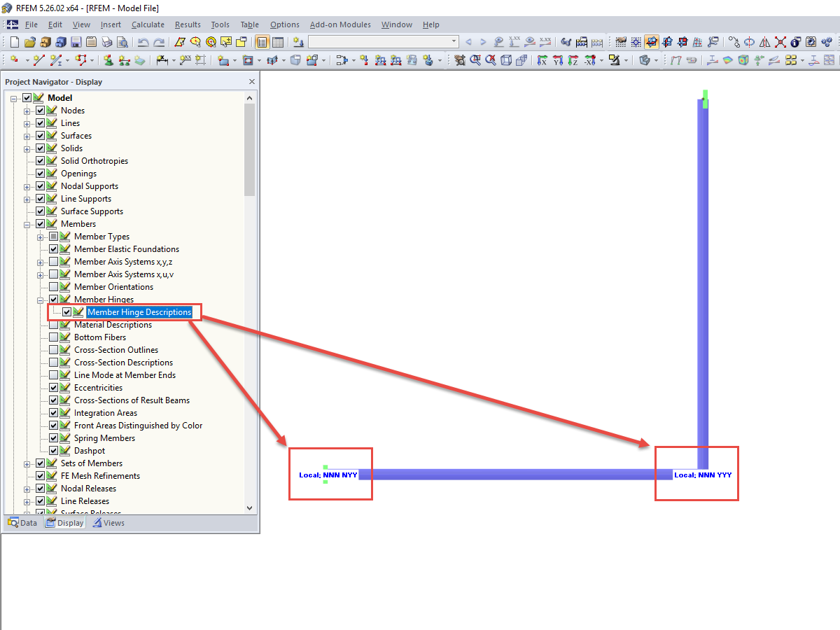Save the model using the floppy disk icon
840x630 pixels.
tap(76, 42)
